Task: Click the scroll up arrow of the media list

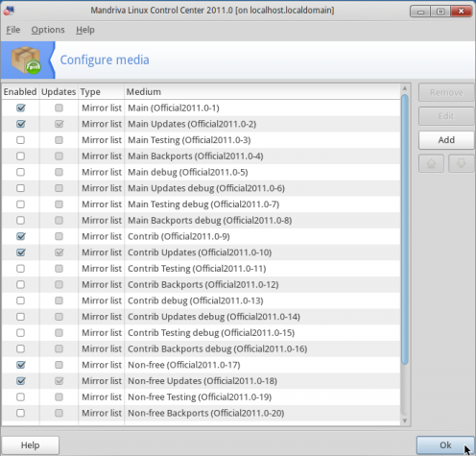Action: [405, 88]
